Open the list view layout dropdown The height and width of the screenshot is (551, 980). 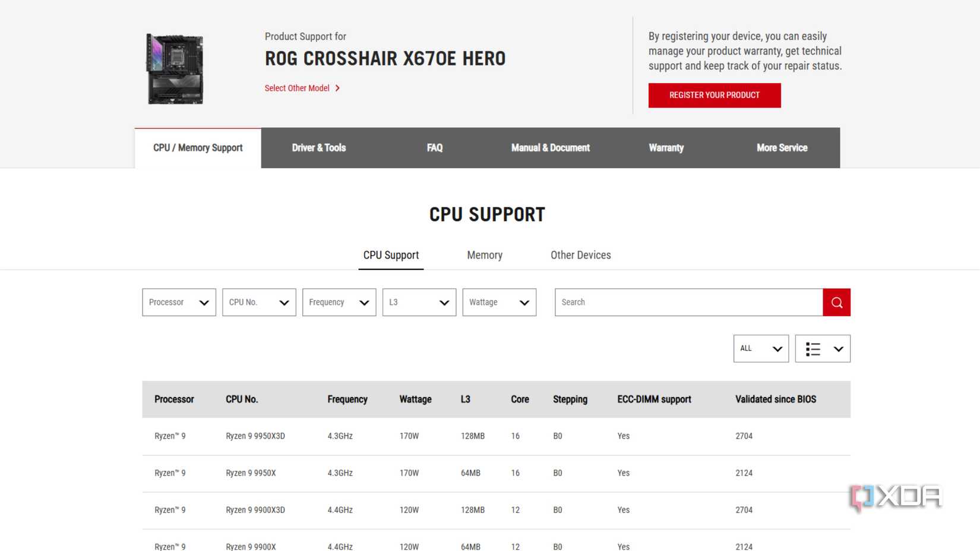pyautogui.click(x=823, y=349)
